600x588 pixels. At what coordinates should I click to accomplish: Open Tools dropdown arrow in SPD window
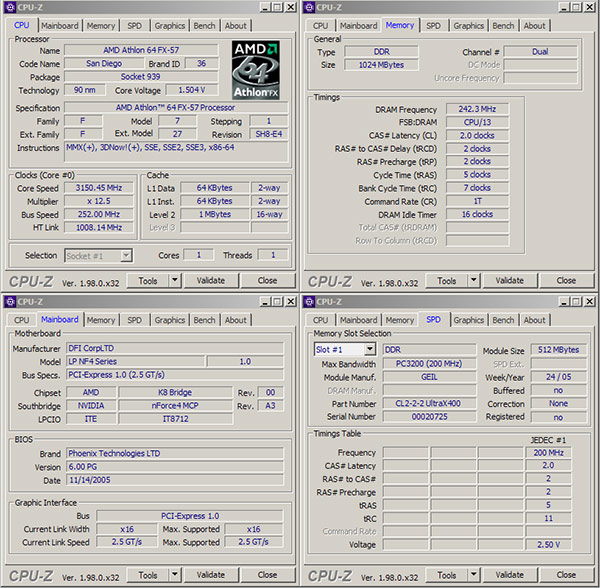pyautogui.click(x=474, y=575)
